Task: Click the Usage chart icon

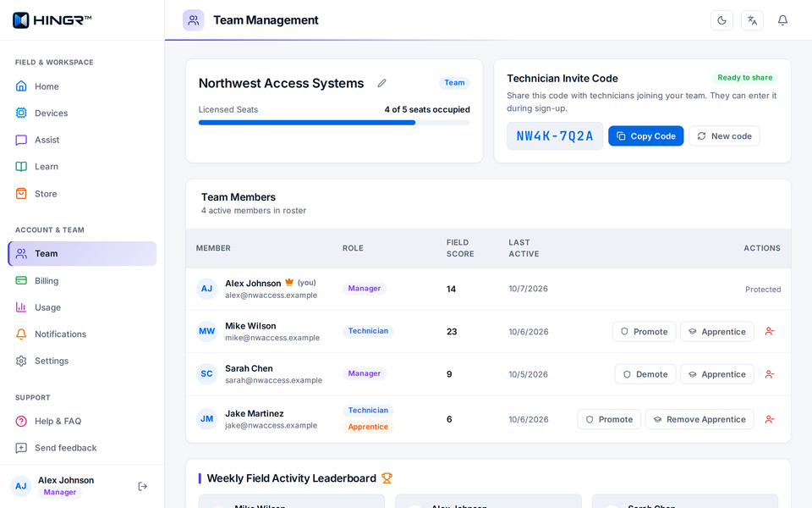Action: click(x=21, y=307)
